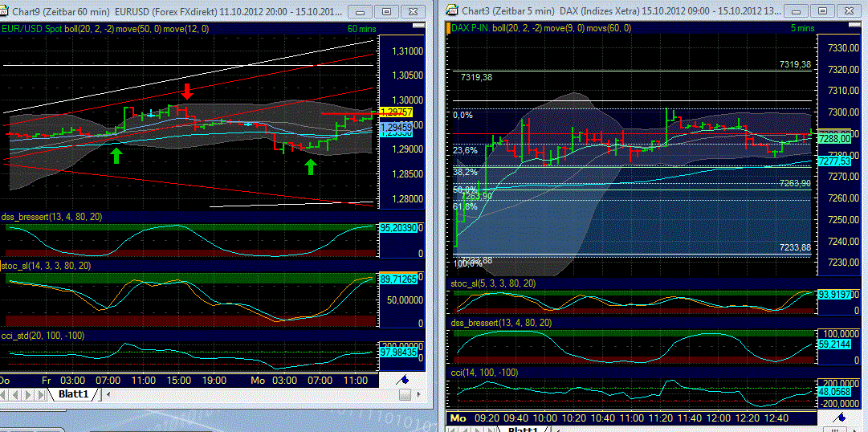This screenshot has height=432, width=868.
Task: Maximize the Chart9 window
Action: (x=387, y=10)
